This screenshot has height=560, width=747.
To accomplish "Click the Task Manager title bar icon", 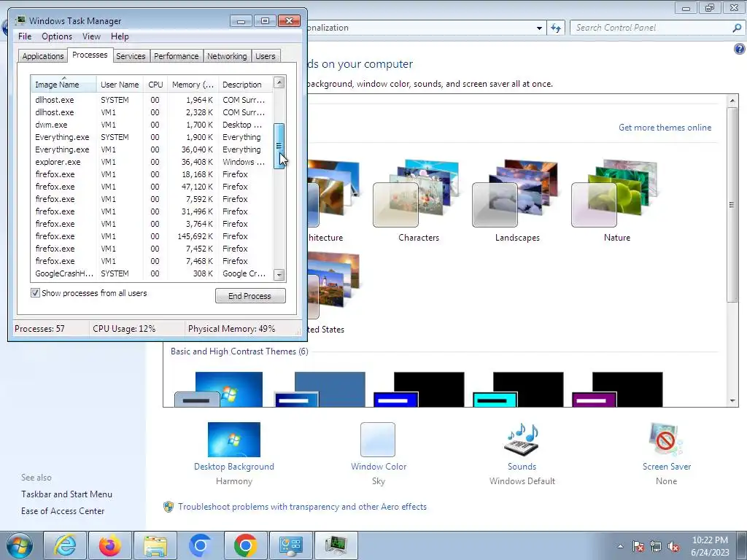I will coord(20,20).
